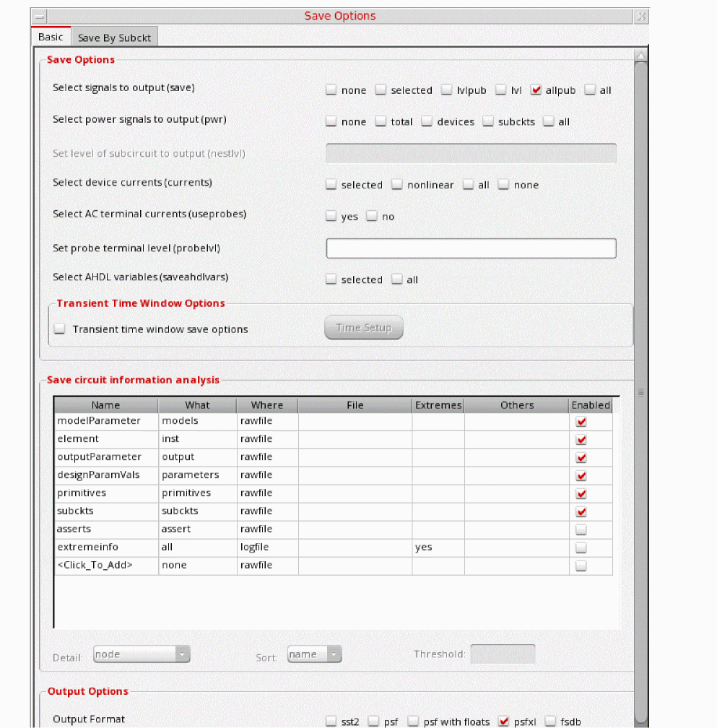The image size is (717, 728).
Task: Click the window menu icon in title bar
Action: [x=40, y=16]
